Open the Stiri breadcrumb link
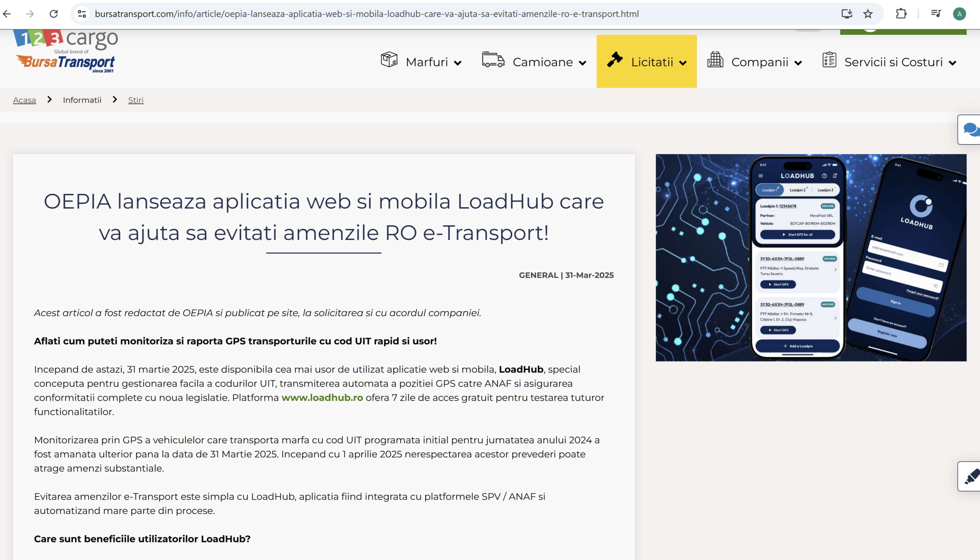The width and height of the screenshot is (980, 560). point(136,99)
